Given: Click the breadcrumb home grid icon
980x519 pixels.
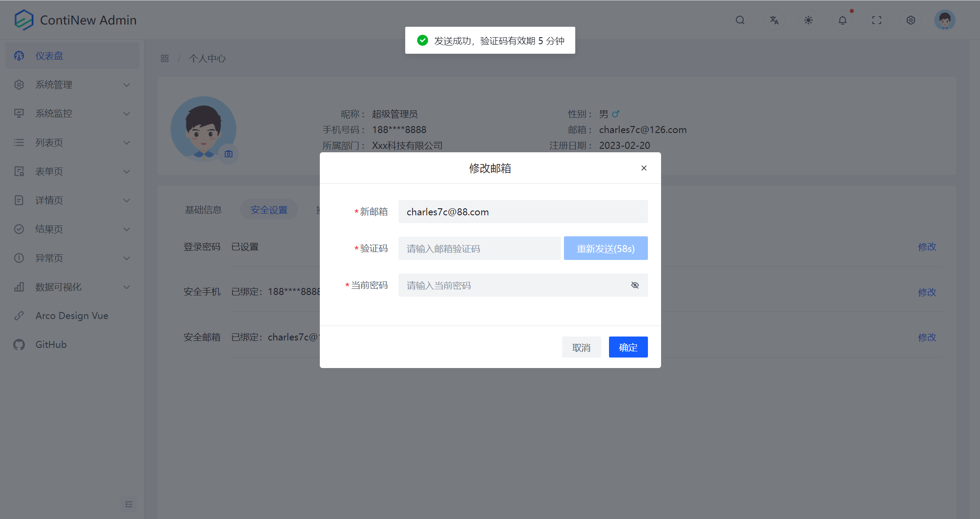Looking at the screenshot, I should (x=164, y=58).
